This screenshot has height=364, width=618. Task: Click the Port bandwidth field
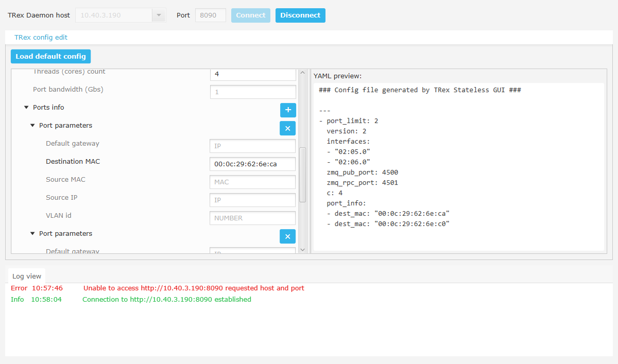[252, 92]
